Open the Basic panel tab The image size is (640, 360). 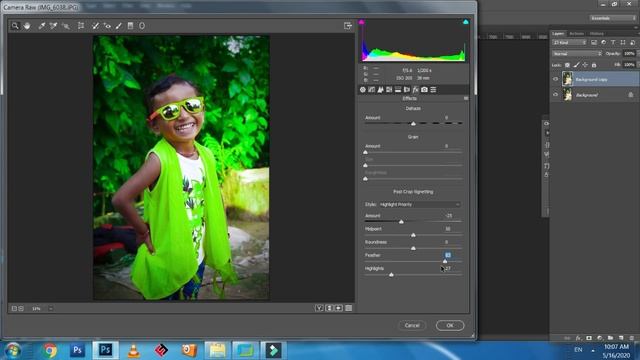click(x=362, y=89)
